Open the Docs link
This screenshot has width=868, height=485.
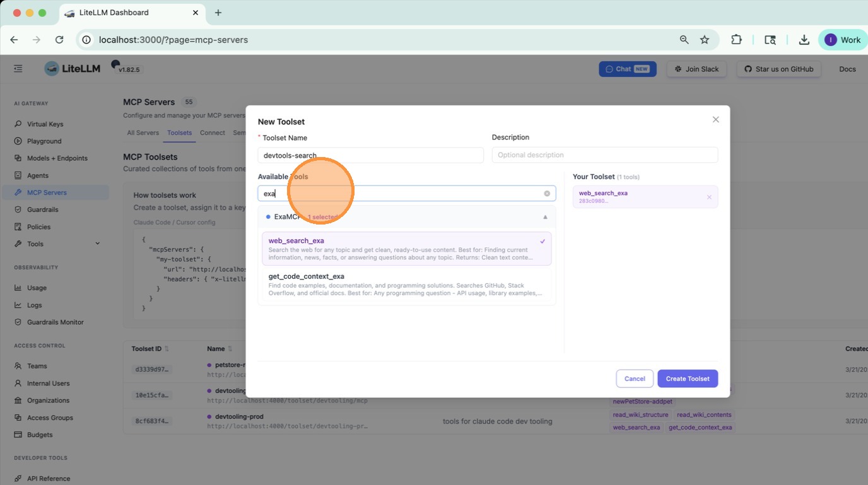click(847, 69)
